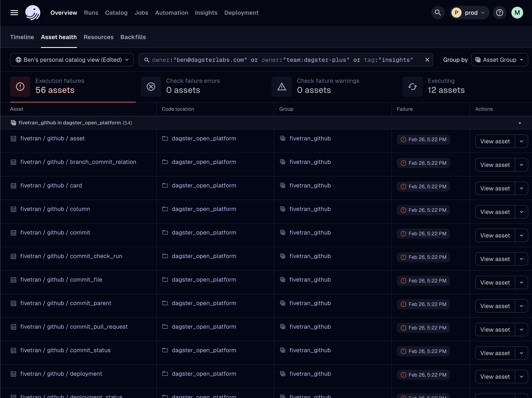The width and height of the screenshot is (532, 398).
Task: Click the globe icon in catalog view selector
Action: click(19, 60)
